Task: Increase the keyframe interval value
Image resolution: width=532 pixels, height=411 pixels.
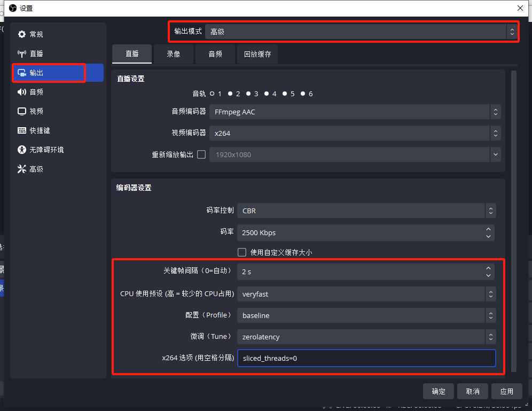Action: pos(489,268)
